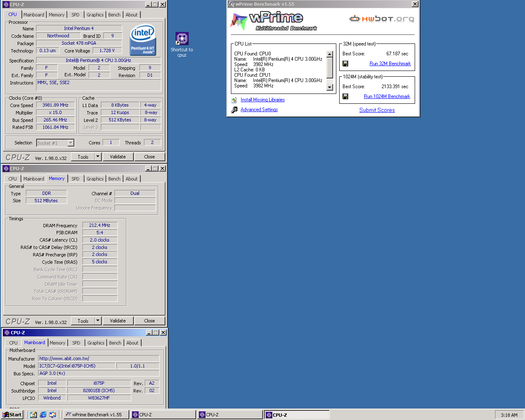The image size is (525, 420).
Task: Click Close button in Memory CPU-Z window
Action: click(150, 321)
